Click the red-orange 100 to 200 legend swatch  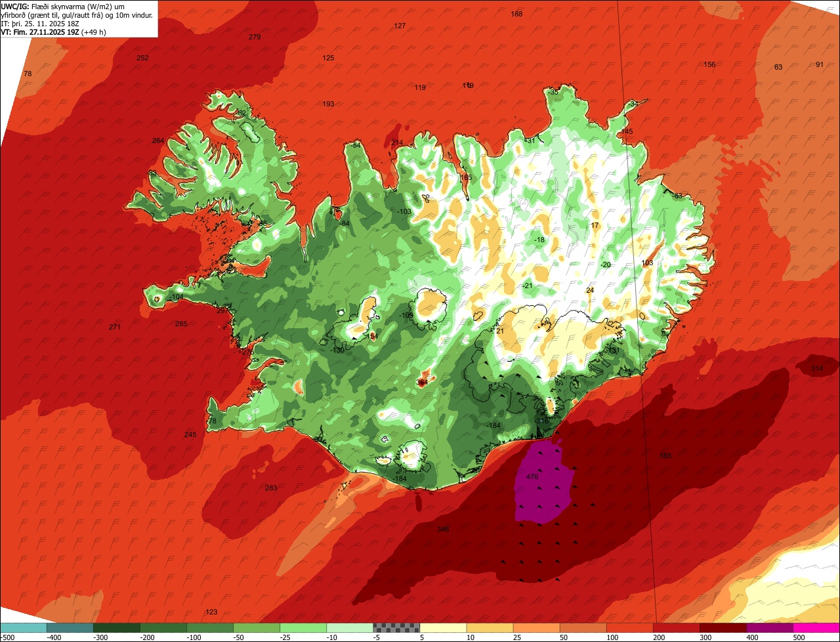(629, 627)
